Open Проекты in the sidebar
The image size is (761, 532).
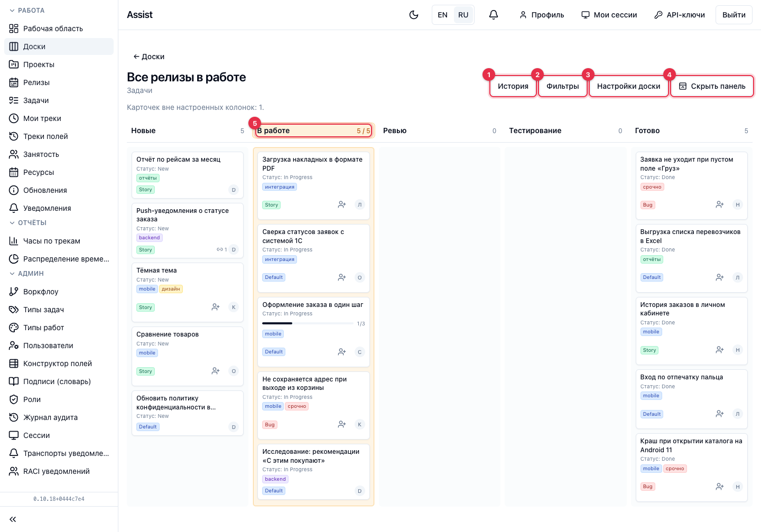coord(59,64)
